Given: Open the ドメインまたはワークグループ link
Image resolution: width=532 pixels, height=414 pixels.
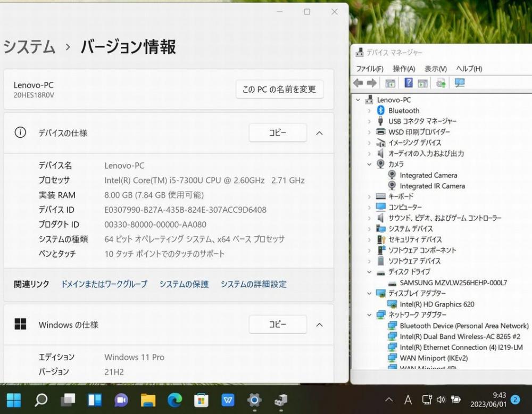Looking at the screenshot, I should click(104, 284).
